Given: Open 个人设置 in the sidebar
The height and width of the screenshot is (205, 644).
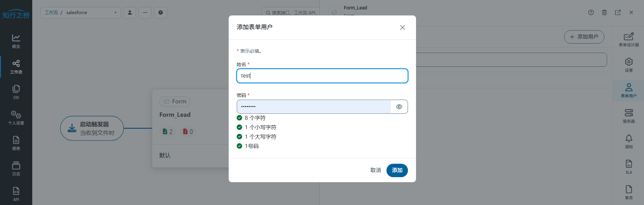Looking at the screenshot, I should tap(16, 118).
